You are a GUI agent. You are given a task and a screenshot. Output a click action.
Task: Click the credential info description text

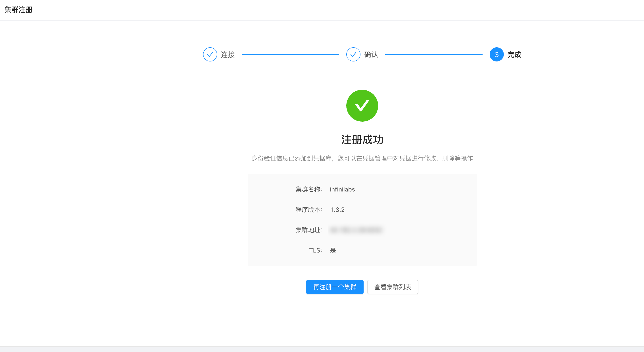[362, 158]
